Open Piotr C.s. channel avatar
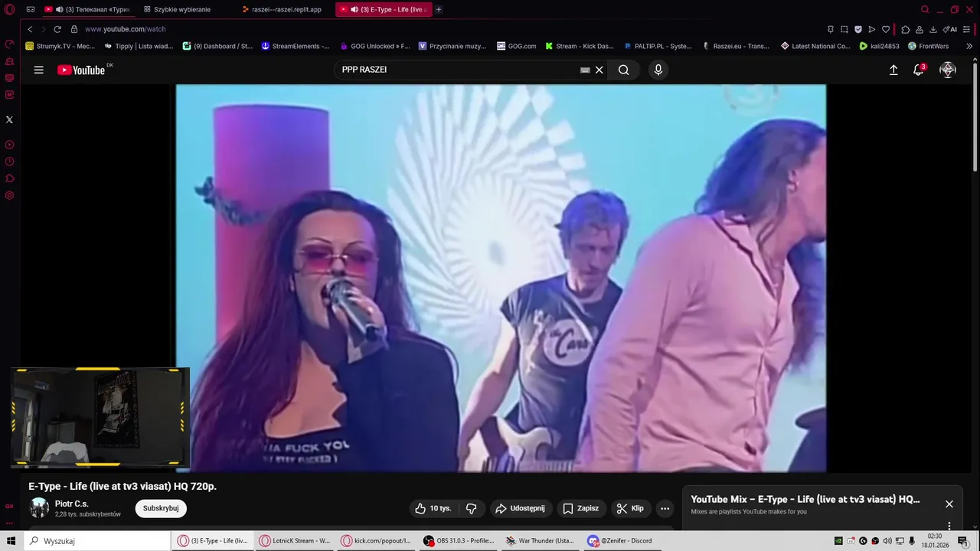The height and width of the screenshot is (551, 980). 39,508
